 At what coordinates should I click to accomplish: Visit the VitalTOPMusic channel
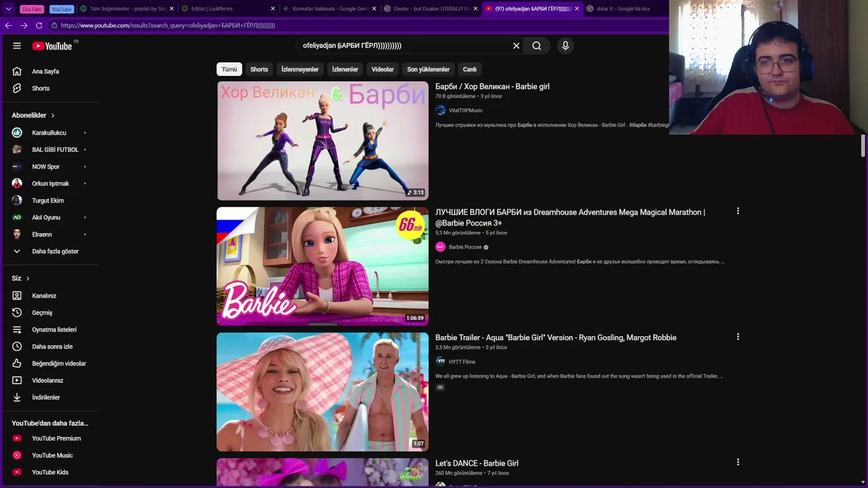tap(465, 110)
